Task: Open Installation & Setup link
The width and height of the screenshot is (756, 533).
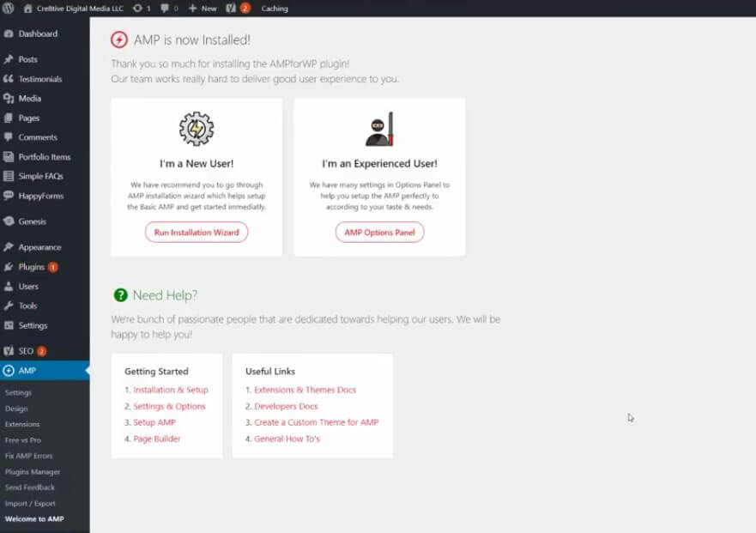Action: (x=171, y=390)
